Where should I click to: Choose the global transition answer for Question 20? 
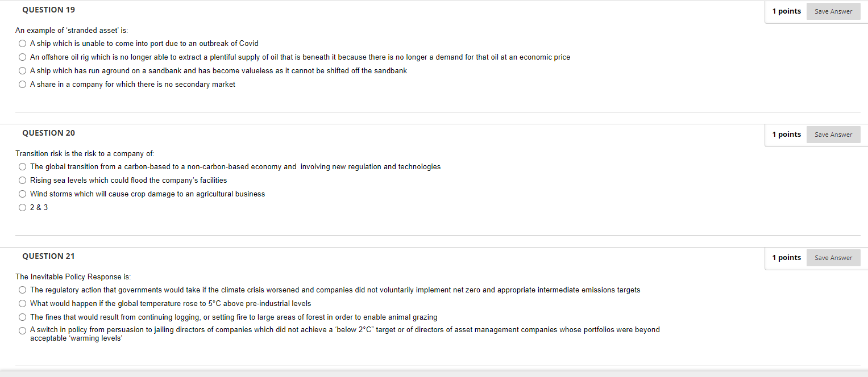pyautogui.click(x=22, y=166)
